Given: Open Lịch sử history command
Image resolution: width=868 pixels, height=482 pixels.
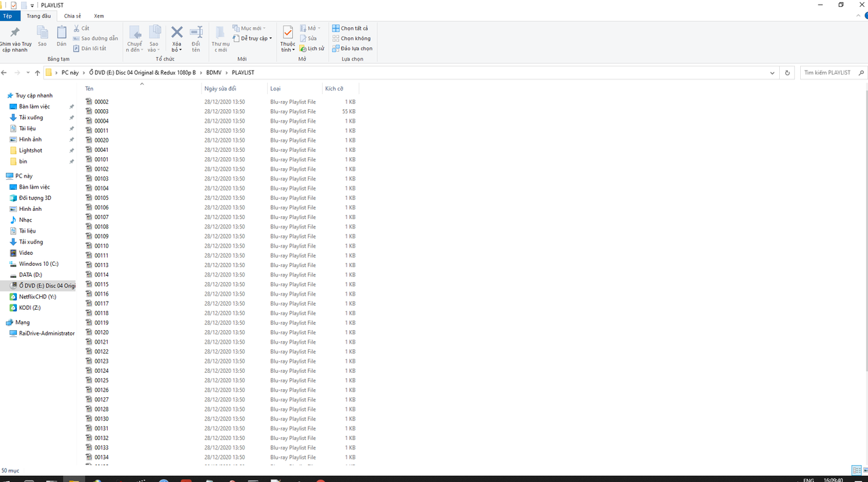Looking at the screenshot, I should (x=312, y=49).
